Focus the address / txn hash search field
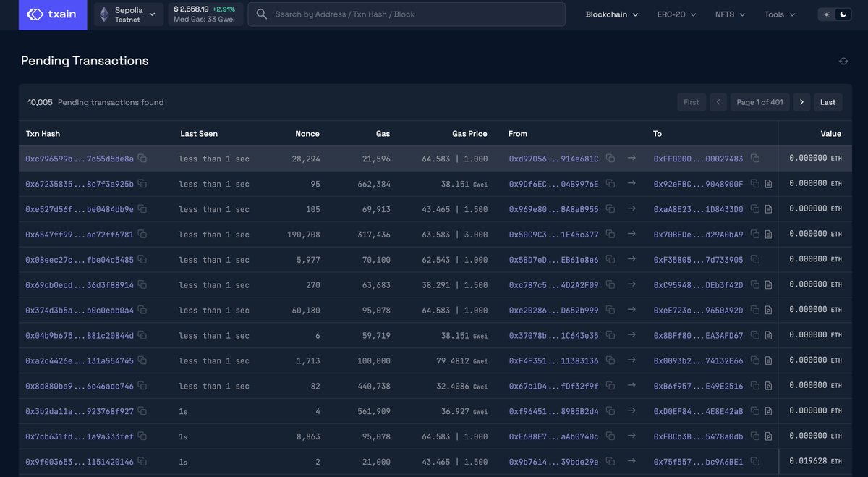Image resolution: width=868 pixels, height=477 pixels. (407, 14)
